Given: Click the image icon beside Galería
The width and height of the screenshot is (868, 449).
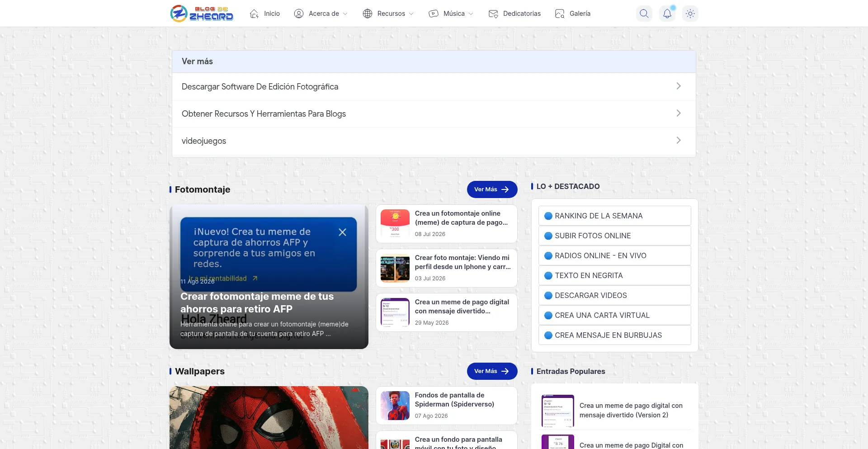Looking at the screenshot, I should tap(560, 14).
